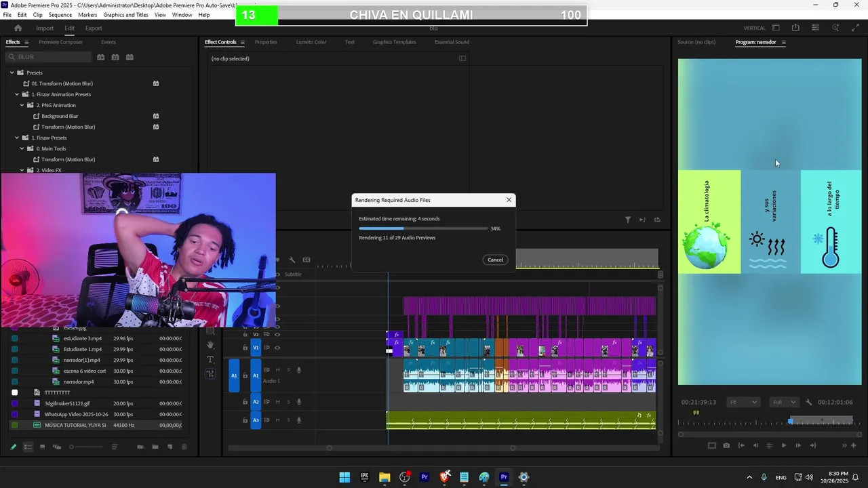This screenshot has height=488, width=868.
Task: Click the trash Clear icon in Project panel
Action: [x=184, y=447]
